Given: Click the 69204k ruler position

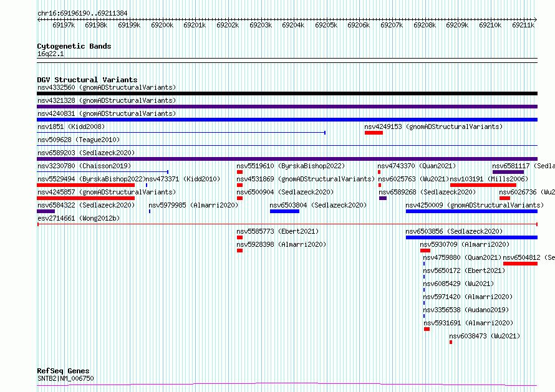Looking at the screenshot, I should pyautogui.click(x=293, y=26).
